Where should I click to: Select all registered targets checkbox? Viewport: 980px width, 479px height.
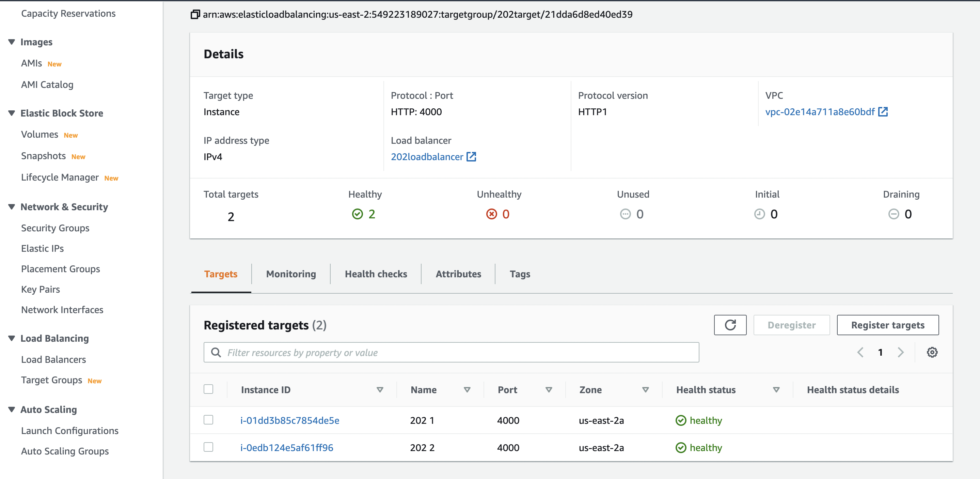(208, 389)
